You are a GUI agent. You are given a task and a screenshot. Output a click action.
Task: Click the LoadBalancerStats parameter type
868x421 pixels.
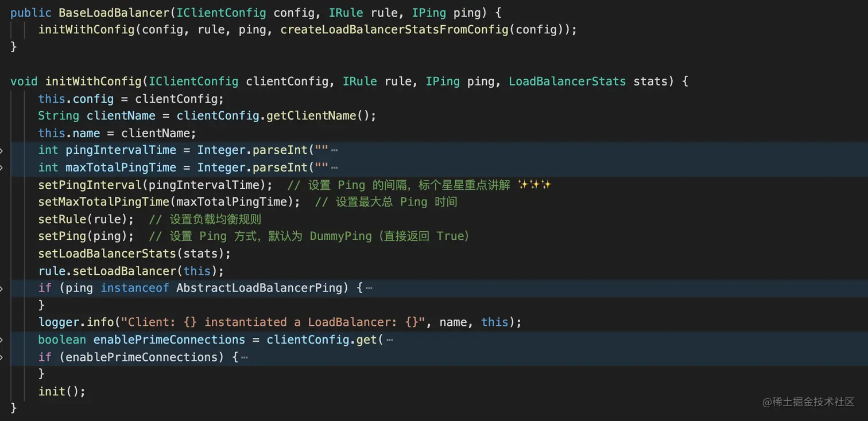(567, 81)
